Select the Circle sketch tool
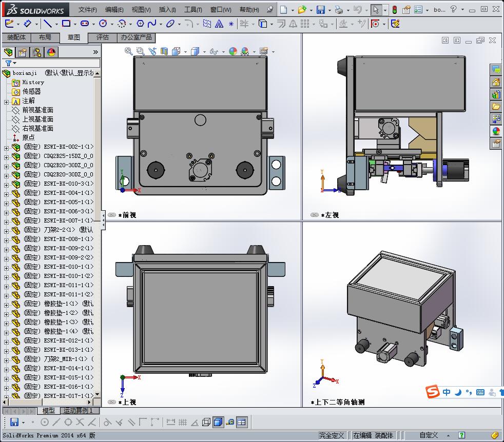Image resolution: width=504 pixels, height=442 pixels. [103, 24]
